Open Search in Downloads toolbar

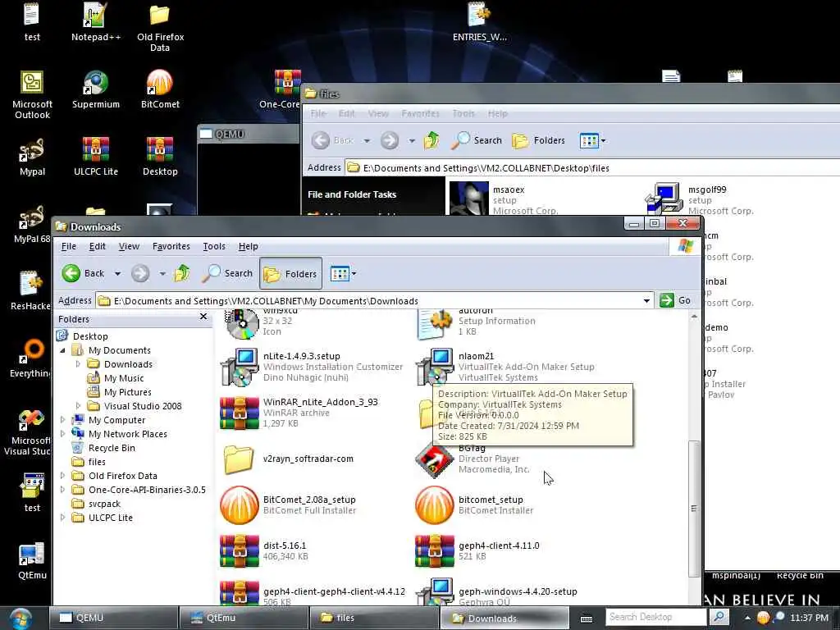[227, 273]
